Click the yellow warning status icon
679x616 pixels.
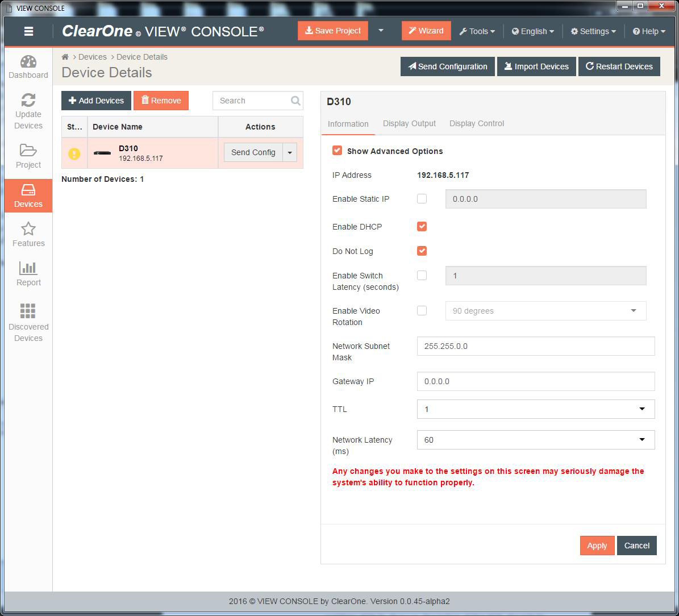pyautogui.click(x=74, y=153)
